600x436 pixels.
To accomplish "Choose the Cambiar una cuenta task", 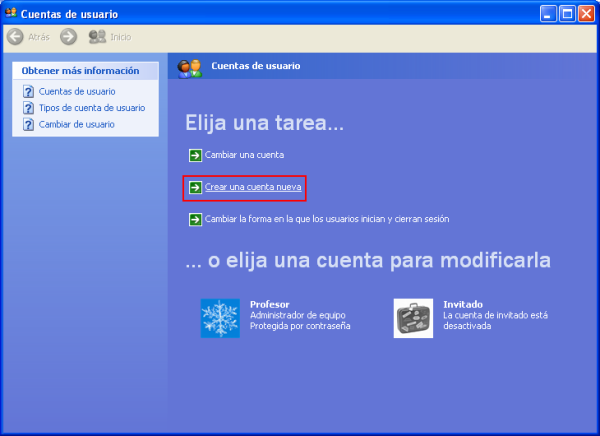I will [245, 155].
